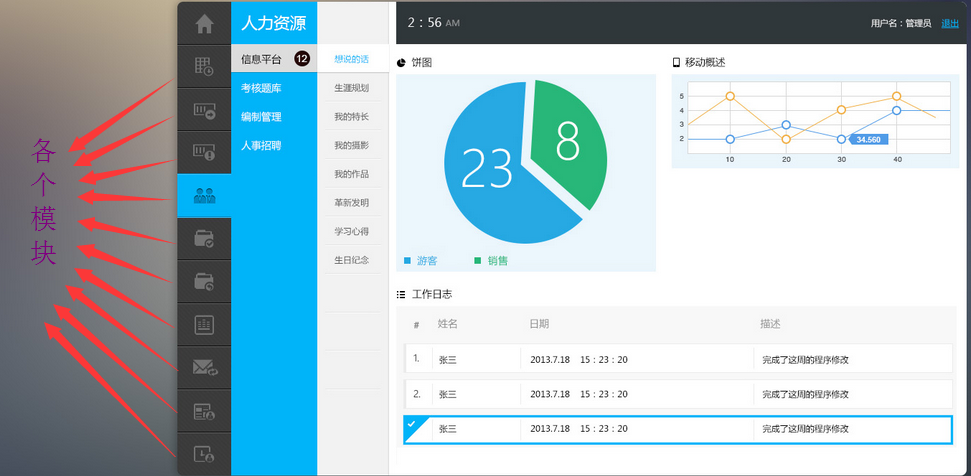Click 张三 in the highlighted log row
This screenshot has width=971, height=476.
pyautogui.click(x=448, y=429)
